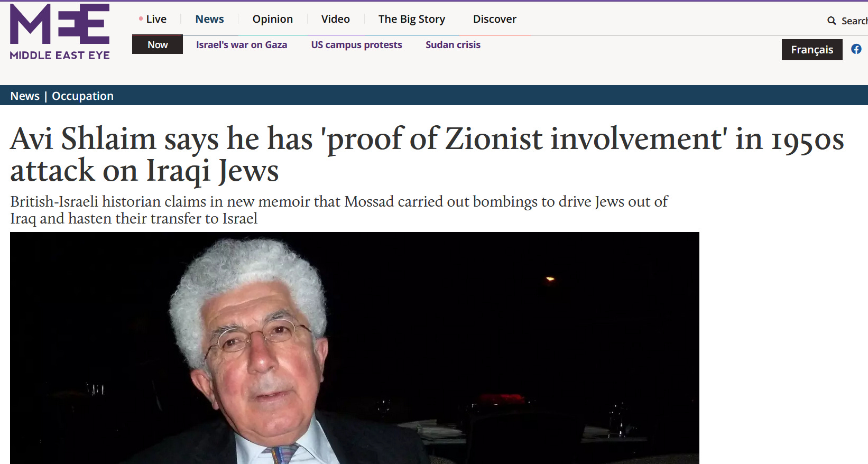The image size is (868, 464).
Task: Open US campus protests topic
Action: pos(356,45)
